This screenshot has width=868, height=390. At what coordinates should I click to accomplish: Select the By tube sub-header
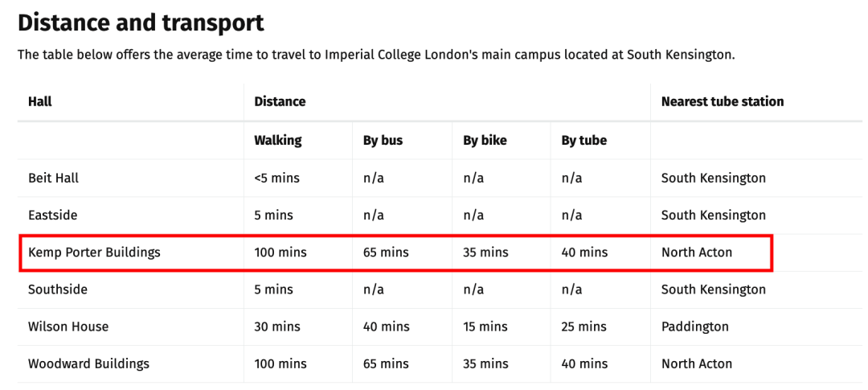click(584, 141)
